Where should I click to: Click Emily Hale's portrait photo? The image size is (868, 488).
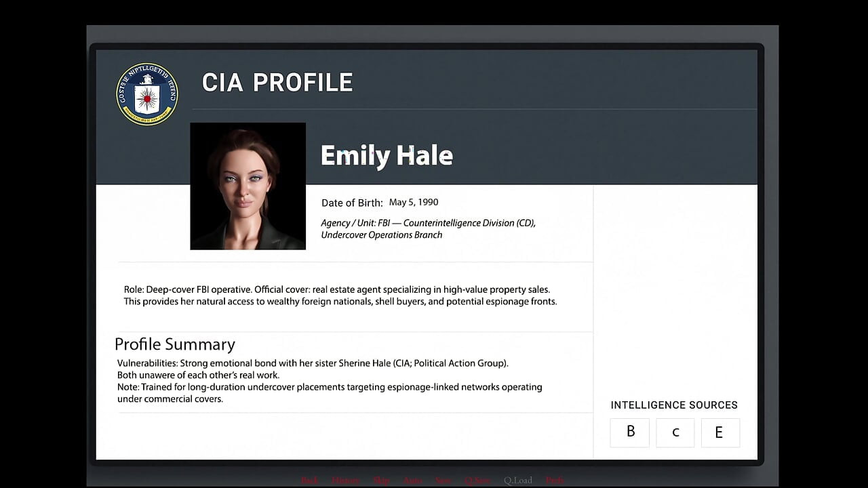[248, 186]
